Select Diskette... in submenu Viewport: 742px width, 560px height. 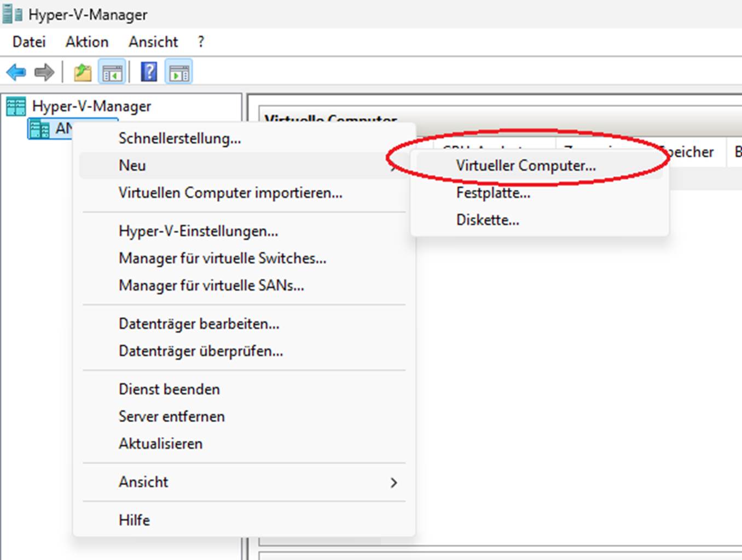point(540,220)
